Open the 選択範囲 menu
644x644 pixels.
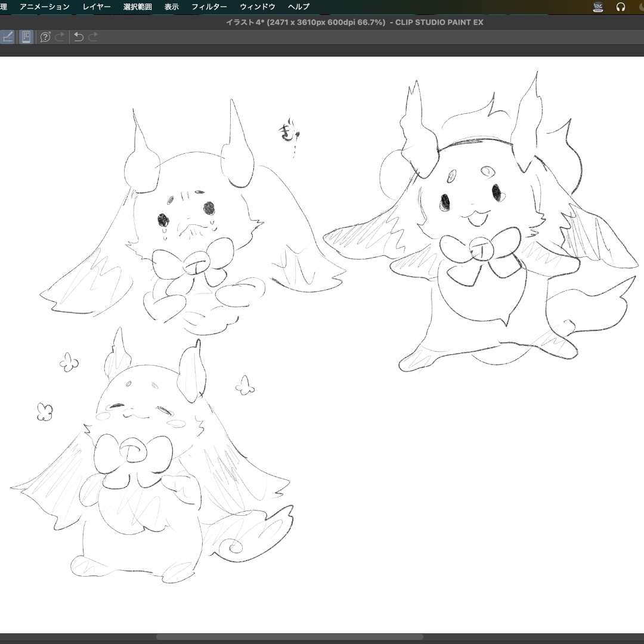(138, 7)
